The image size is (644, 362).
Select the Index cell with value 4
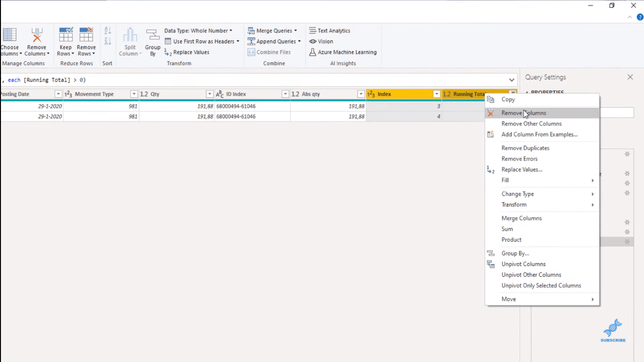pyautogui.click(x=404, y=116)
